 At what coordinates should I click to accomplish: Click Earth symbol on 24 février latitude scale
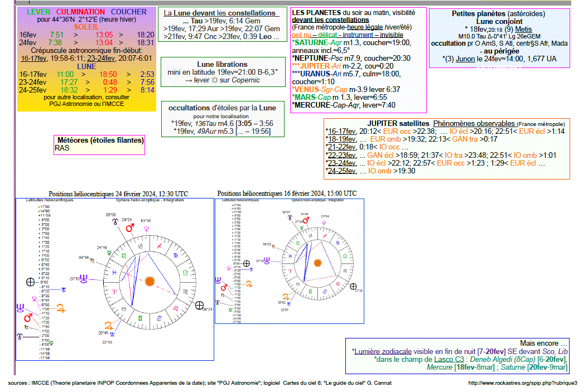(30, 282)
